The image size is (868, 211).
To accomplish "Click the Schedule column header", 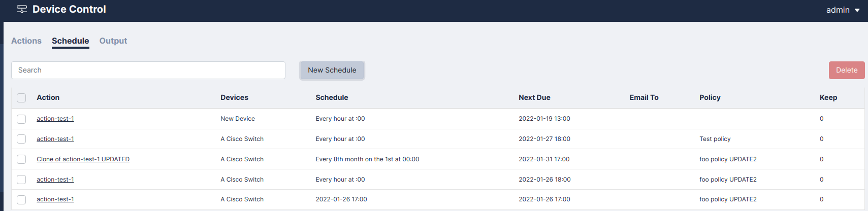I will (x=332, y=97).
